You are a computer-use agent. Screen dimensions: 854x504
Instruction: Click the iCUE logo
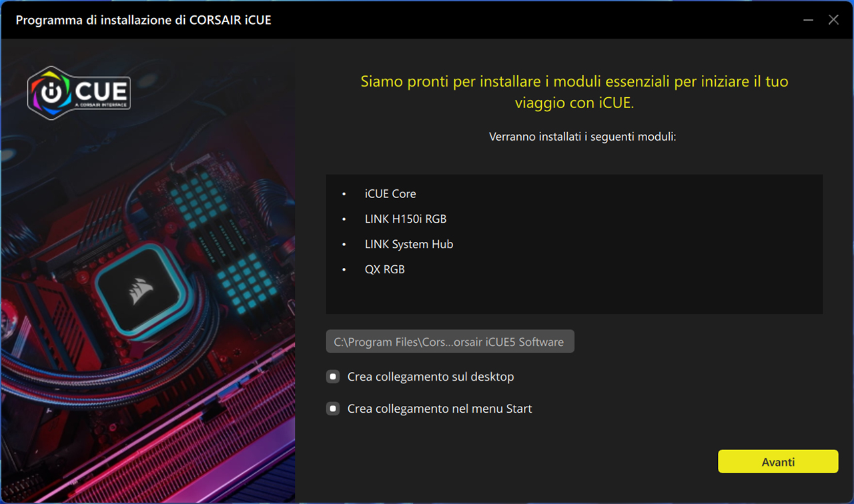tap(79, 92)
